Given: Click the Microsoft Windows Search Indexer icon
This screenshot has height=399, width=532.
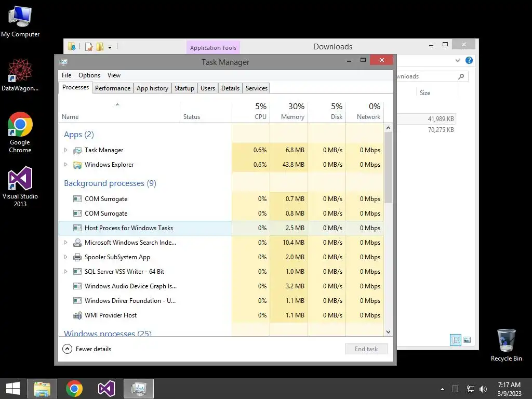Looking at the screenshot, I should (x=77, y=243).
